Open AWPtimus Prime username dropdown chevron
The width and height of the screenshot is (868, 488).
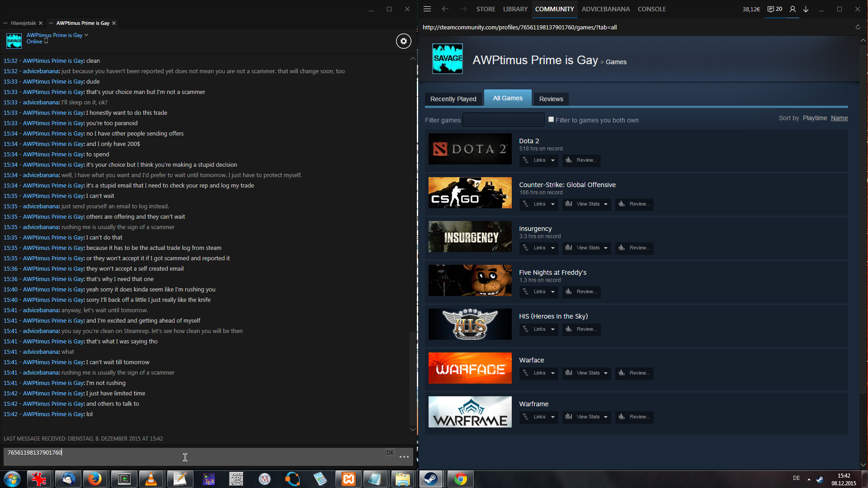pos(86,35)
